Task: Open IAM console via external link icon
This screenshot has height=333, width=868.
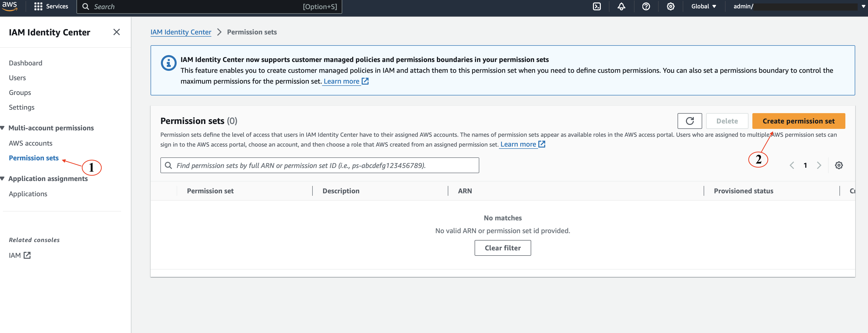Action: click(x=27, y=255)
